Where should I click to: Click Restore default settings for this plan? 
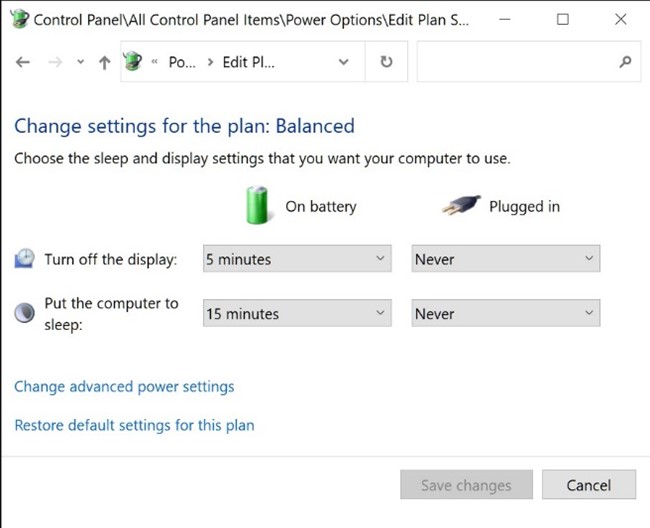134,425
